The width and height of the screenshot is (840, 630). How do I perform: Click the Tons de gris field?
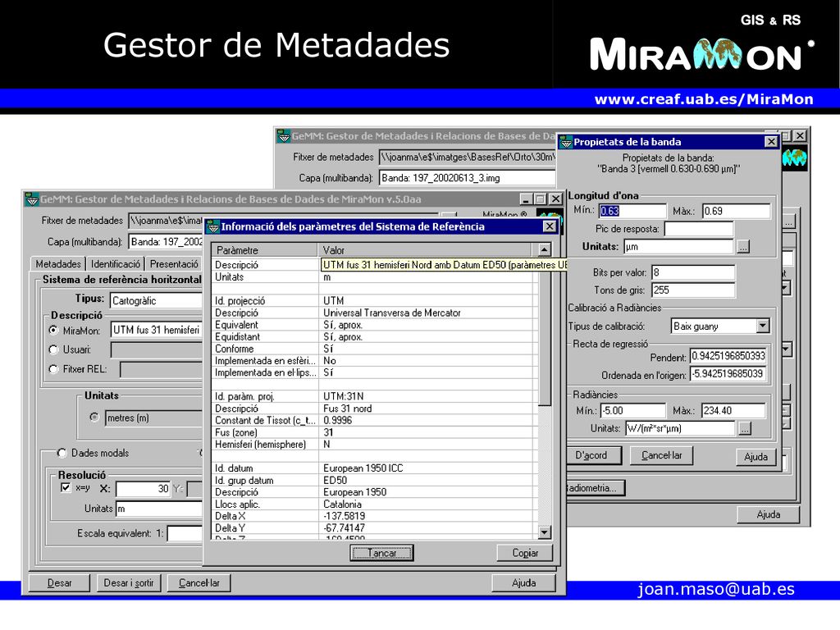point(693,290)
